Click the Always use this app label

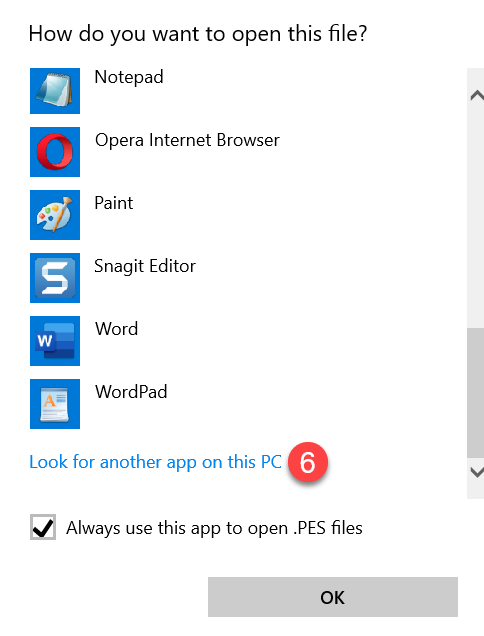pos(214,528)
